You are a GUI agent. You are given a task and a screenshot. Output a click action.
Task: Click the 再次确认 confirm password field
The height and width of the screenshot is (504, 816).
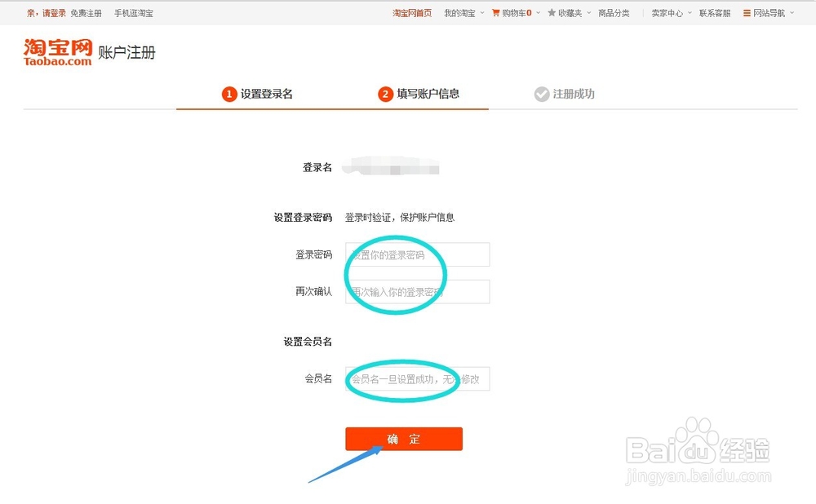pos(417,291)
